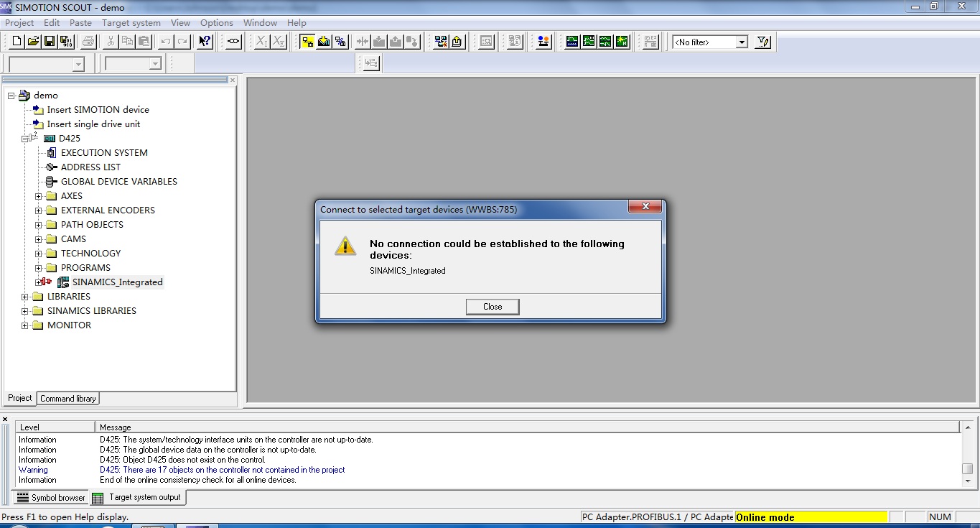Click the first green trace icon

pyautogui.click(x=572, y=42)
